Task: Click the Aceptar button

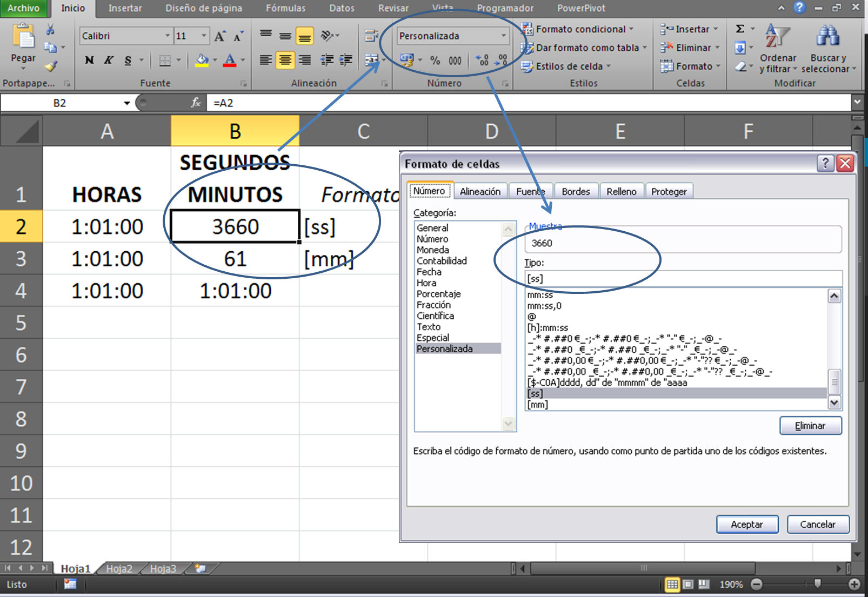Action: coord(747,525)
